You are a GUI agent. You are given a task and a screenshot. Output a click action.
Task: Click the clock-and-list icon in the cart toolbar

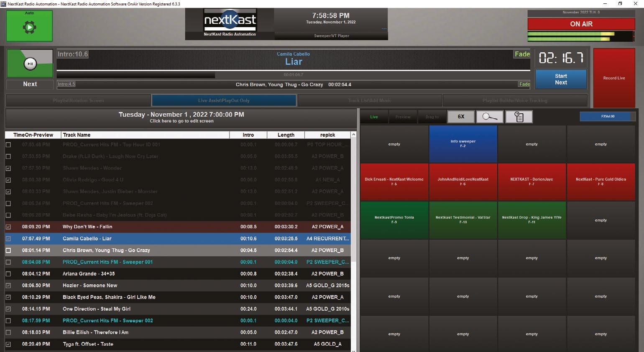[519, 117]
